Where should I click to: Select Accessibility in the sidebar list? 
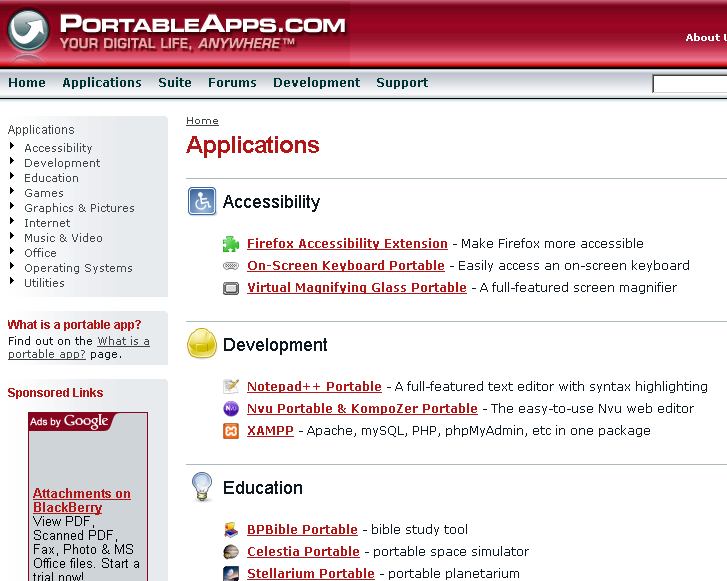tap(58, 148)
